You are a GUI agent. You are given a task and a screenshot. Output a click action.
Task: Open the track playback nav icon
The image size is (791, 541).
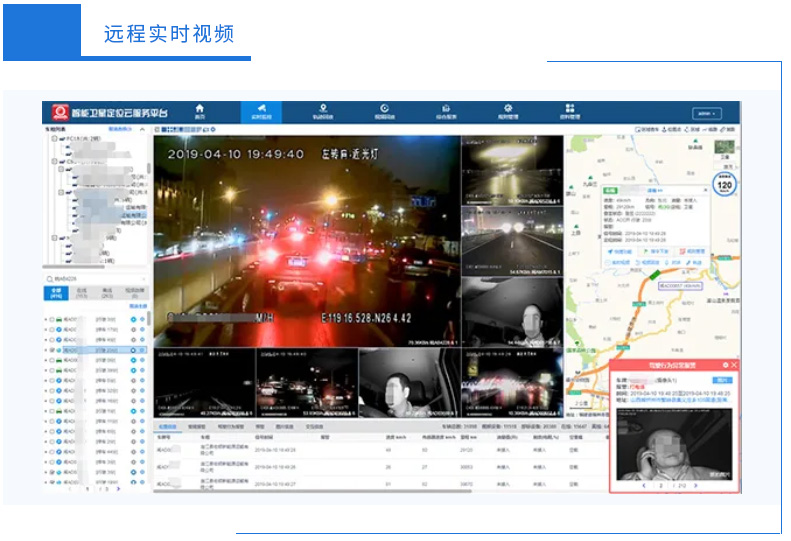tap(323, 110)
